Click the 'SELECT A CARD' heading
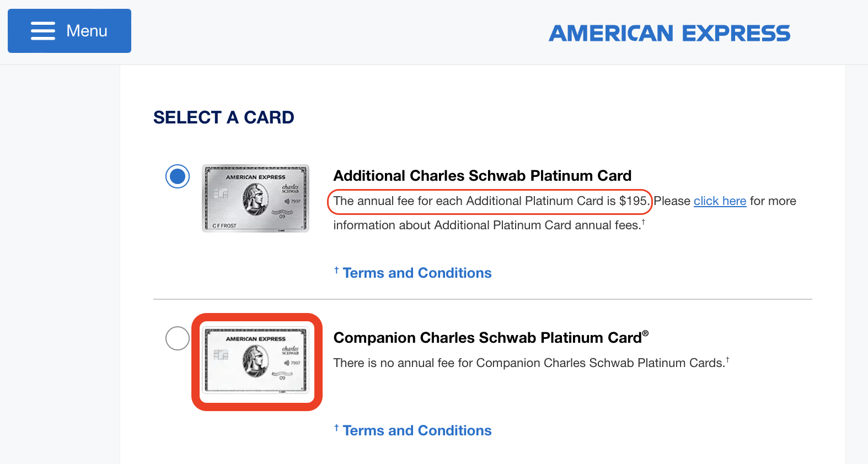868x464 pixels. click(224, 117)
